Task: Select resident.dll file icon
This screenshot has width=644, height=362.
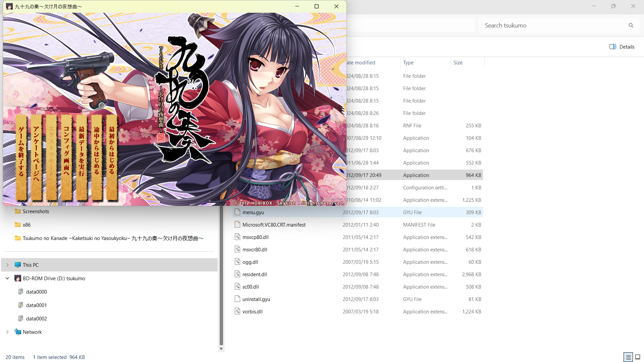Action: click(237, 274)
